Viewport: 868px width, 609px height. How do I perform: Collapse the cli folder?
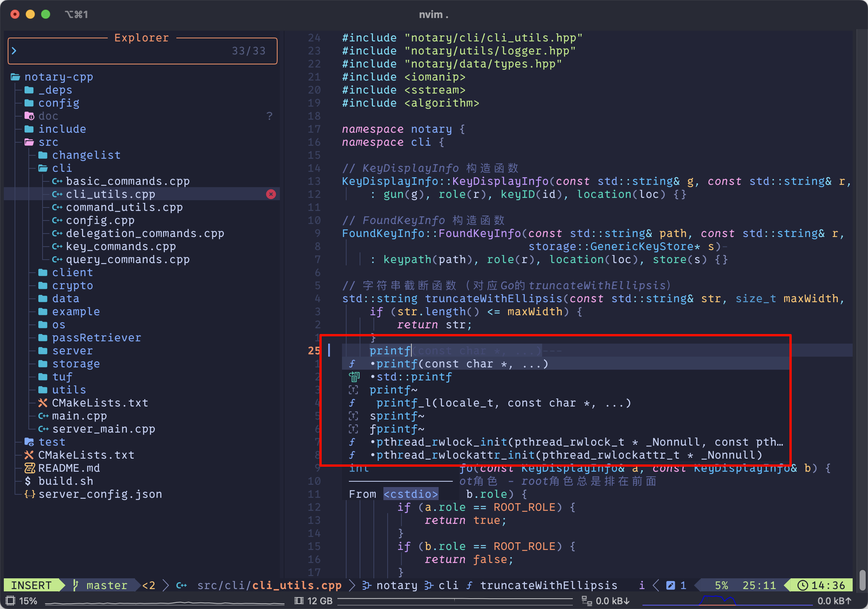tap(62, 168)
